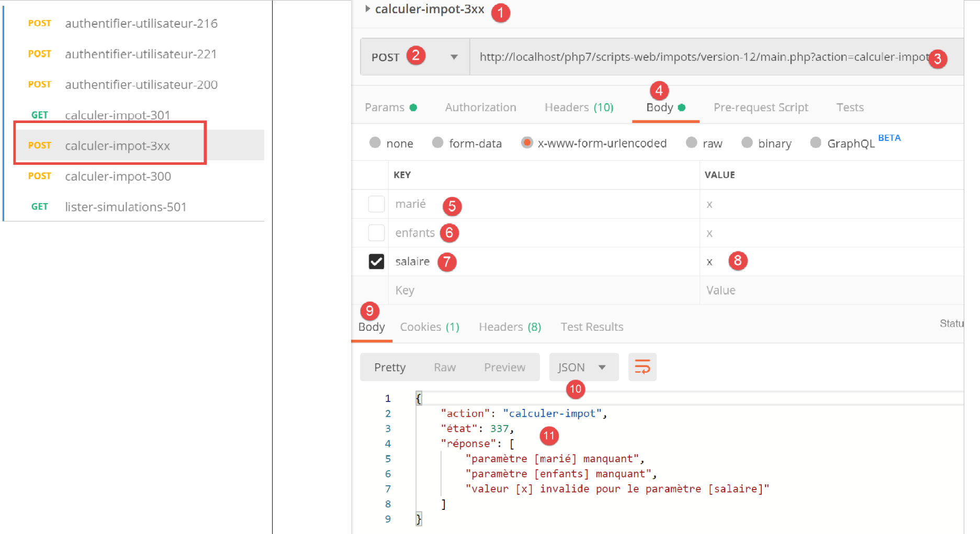980x534 pixels.
Task: Click the request URL input field
Action: click(x=701, y=57)
